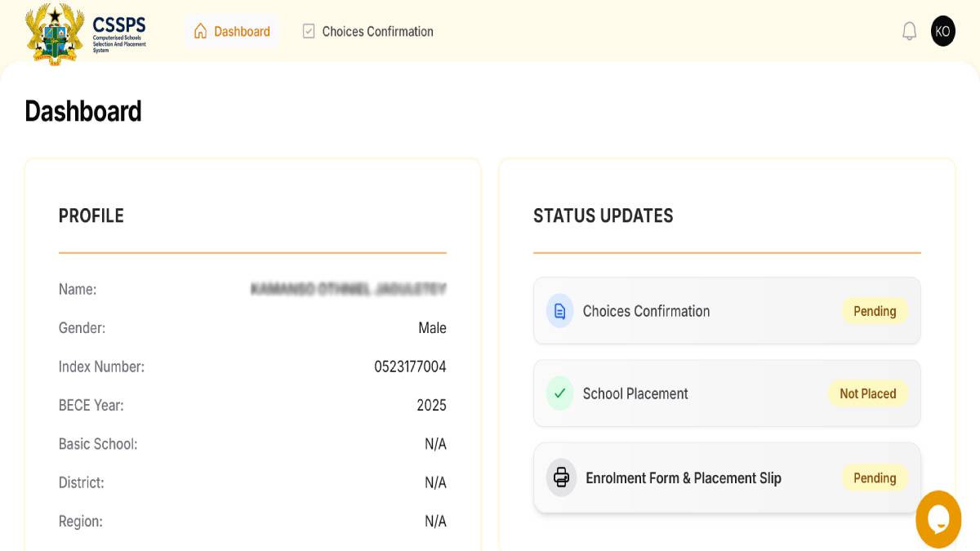Screen dimensions: 980x551
Task: Click the Pending badge beside Enrolment Form
Action: pyautogui.click(x=875, y=478)
